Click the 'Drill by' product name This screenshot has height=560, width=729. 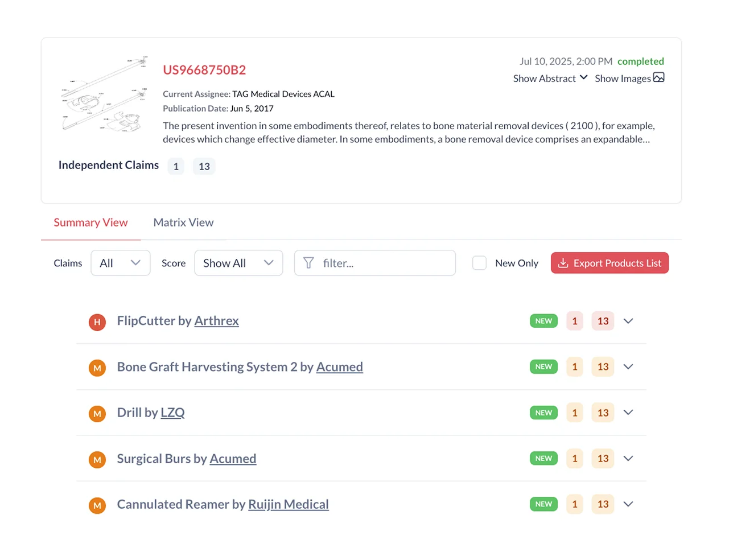pyautogui.click(x=137, y=413)
